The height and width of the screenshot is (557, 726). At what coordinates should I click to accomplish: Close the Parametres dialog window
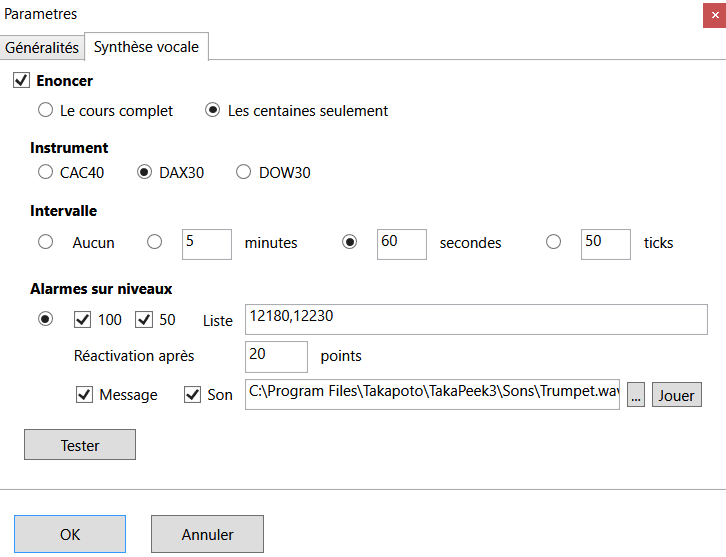(711, 14)
